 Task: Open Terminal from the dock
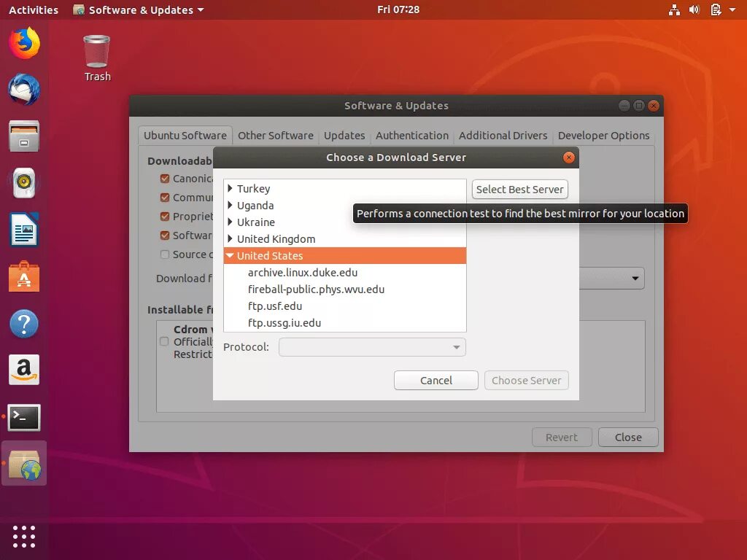(24, 417)
